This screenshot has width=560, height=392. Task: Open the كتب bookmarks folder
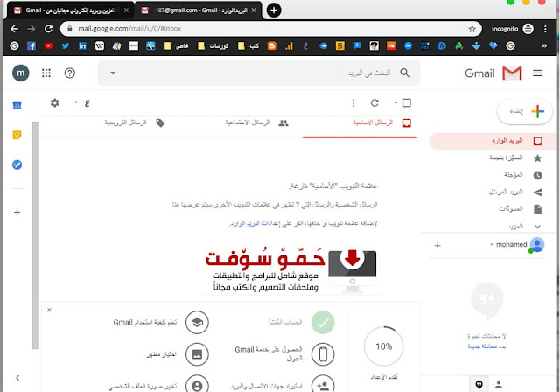pos(248,45)
